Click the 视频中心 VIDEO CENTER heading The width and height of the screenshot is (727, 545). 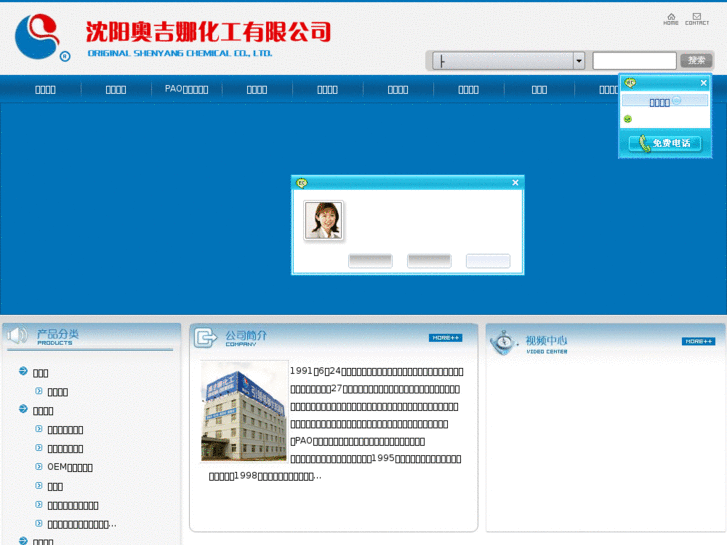pos(546,344)
